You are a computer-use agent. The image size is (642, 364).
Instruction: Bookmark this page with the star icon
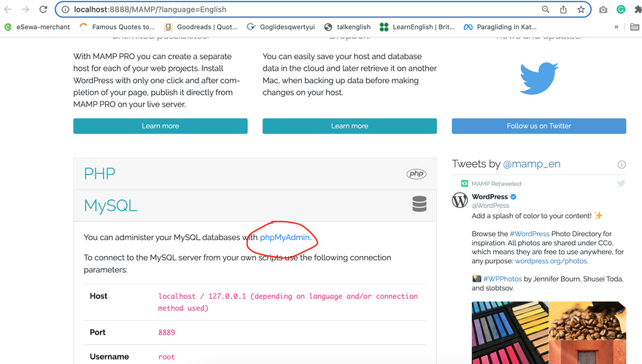581,9
